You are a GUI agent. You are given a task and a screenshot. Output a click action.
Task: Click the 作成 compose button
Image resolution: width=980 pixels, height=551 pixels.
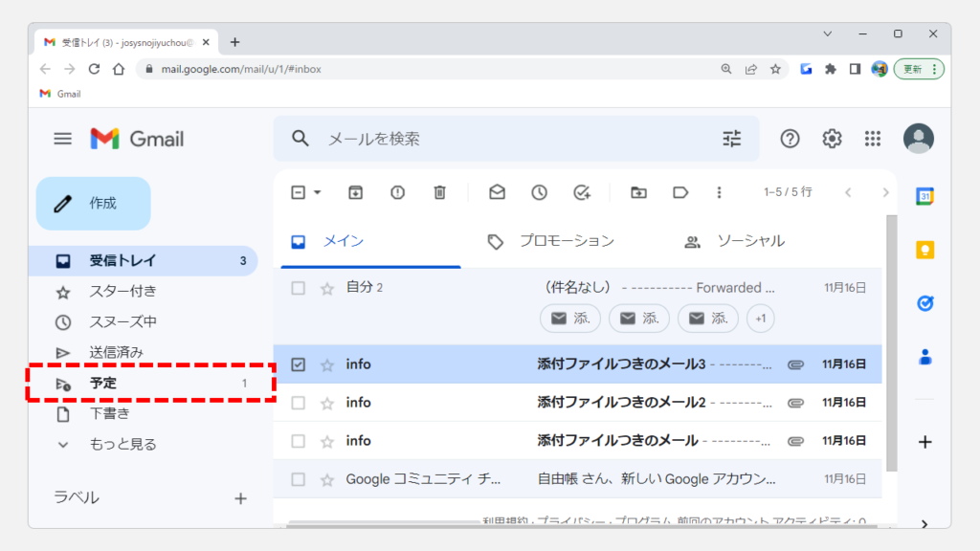(94, 204)
